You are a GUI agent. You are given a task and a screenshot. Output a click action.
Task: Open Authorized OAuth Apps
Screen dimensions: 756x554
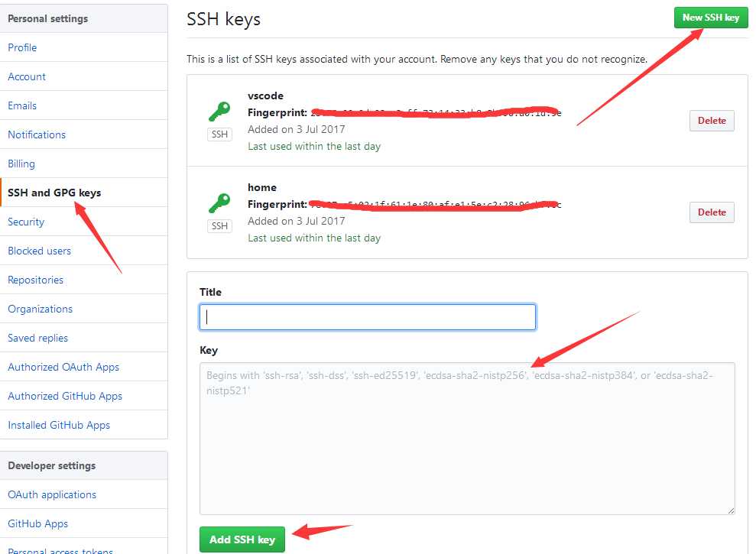(63, 367)
